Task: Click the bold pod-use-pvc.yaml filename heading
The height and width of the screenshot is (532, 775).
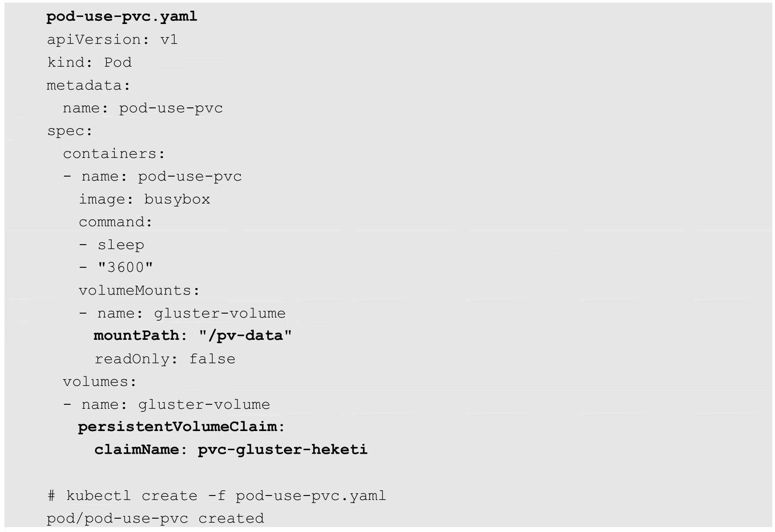Action: pos(121,17)
